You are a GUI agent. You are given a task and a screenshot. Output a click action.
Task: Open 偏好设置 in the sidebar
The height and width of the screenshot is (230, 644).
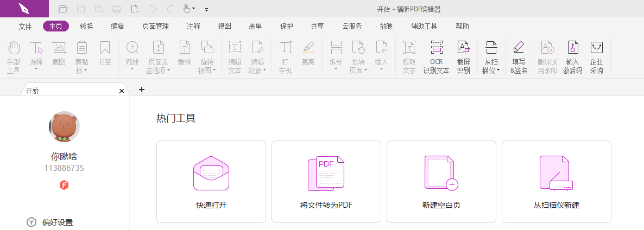[x=58, y=222]
